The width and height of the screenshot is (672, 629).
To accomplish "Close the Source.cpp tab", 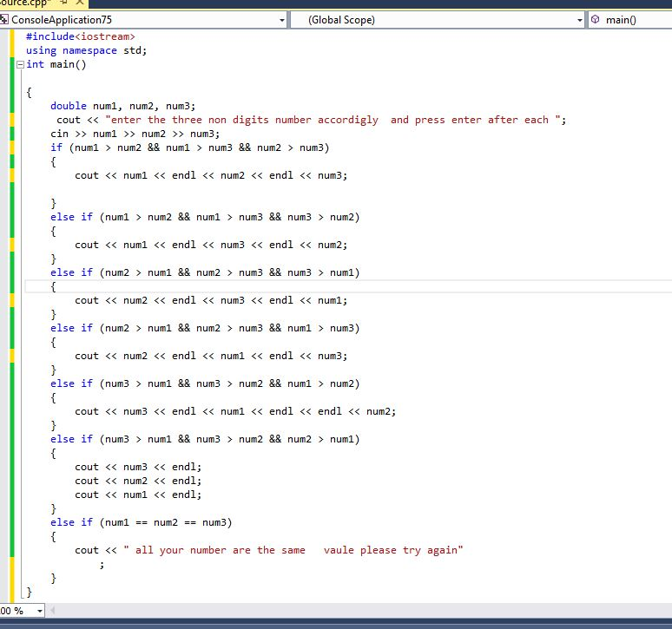I will [x=80, y=3].
